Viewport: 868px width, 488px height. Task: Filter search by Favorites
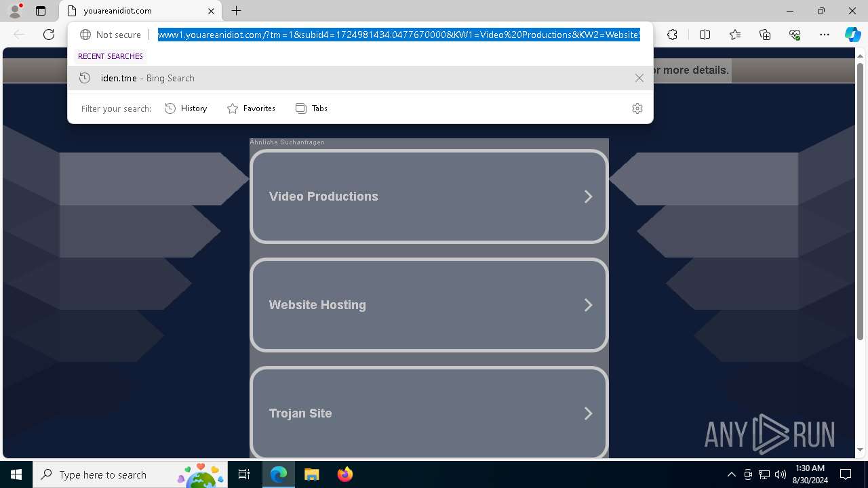tap(251, 108)
